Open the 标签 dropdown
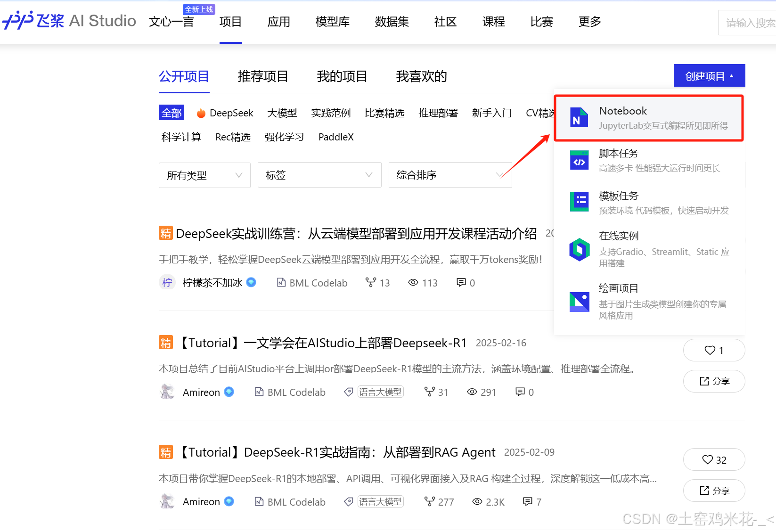Image resolution: width=776 pixels, height=532 pixels. 319,175
